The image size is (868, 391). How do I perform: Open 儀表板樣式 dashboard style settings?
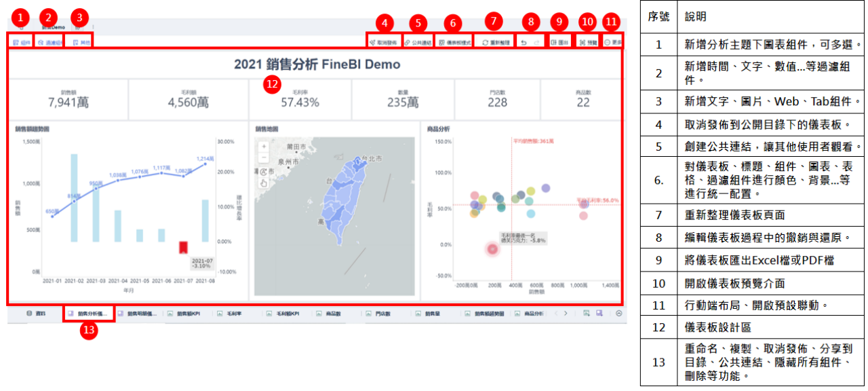pos(454,42)
